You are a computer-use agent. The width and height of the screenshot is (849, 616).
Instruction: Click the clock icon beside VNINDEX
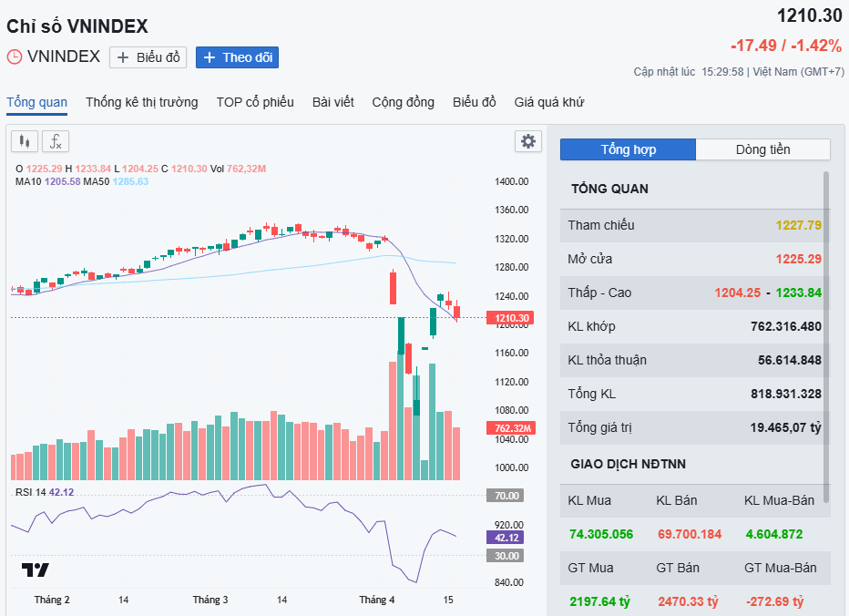(x=14, y=56)
